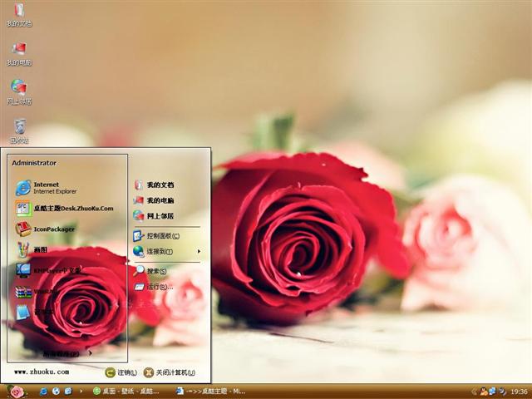Image resolution: width=532 pixels, height=399 pixels.
Task: Expand the Quick Launch overflow chevron
Action: 81,392
